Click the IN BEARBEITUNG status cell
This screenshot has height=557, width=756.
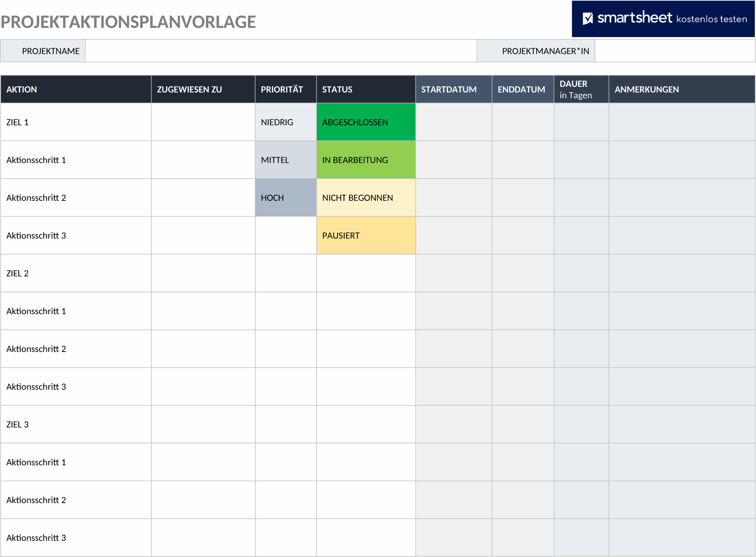point(366,160)
